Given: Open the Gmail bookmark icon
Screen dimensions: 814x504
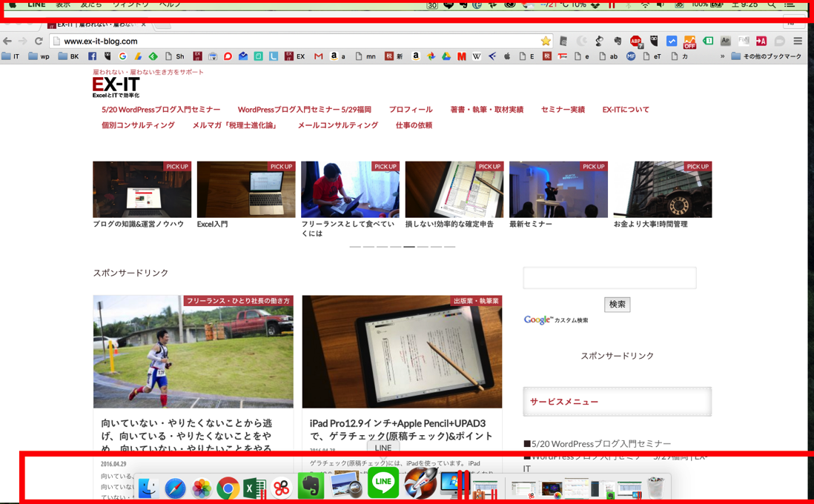Looking at the screenshot, I should click(x=318, y=56).
